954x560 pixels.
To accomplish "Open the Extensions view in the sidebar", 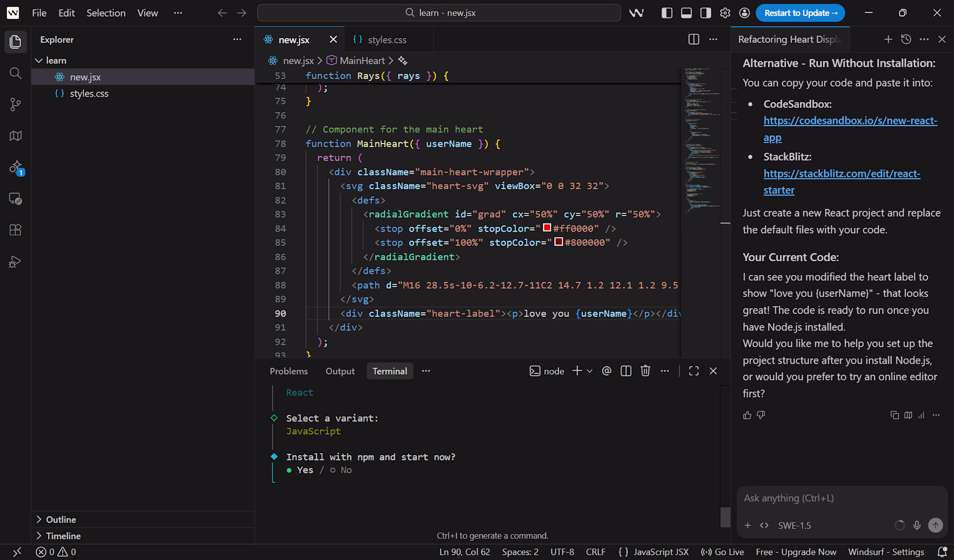I will click(x=15, y=230).
